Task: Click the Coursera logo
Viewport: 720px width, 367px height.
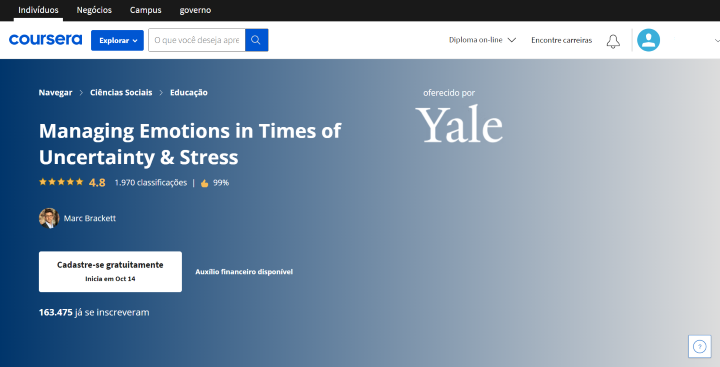Action: click(45, 40)
